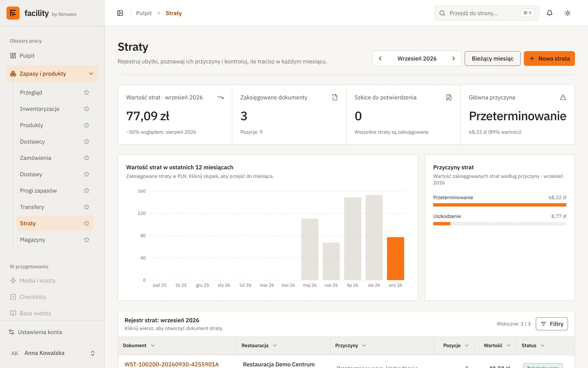Collapse the sidebar panel icon
This screenshot has width=588, height=368.
120,13
